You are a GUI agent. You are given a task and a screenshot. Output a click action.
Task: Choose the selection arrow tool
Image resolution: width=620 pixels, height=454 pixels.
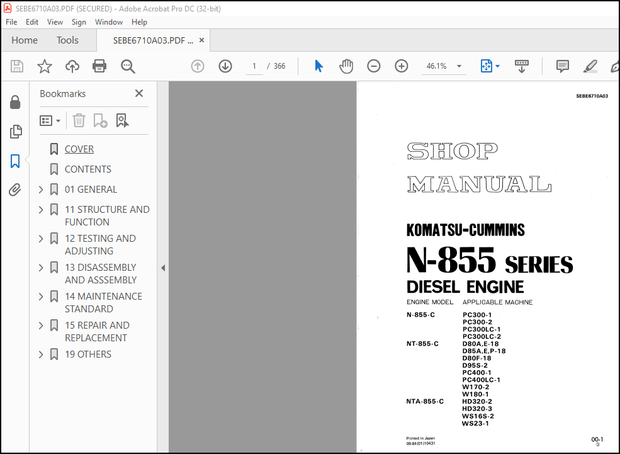(x=319, y=66)
